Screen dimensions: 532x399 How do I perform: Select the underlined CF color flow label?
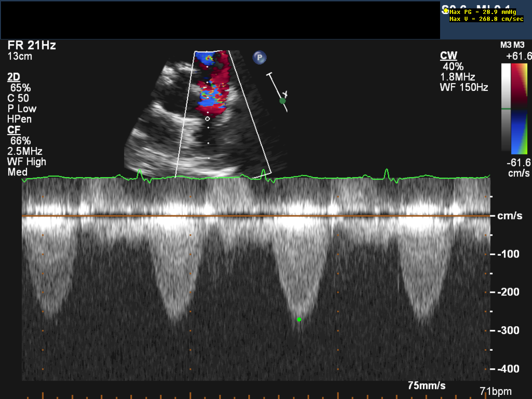[13, 130]
